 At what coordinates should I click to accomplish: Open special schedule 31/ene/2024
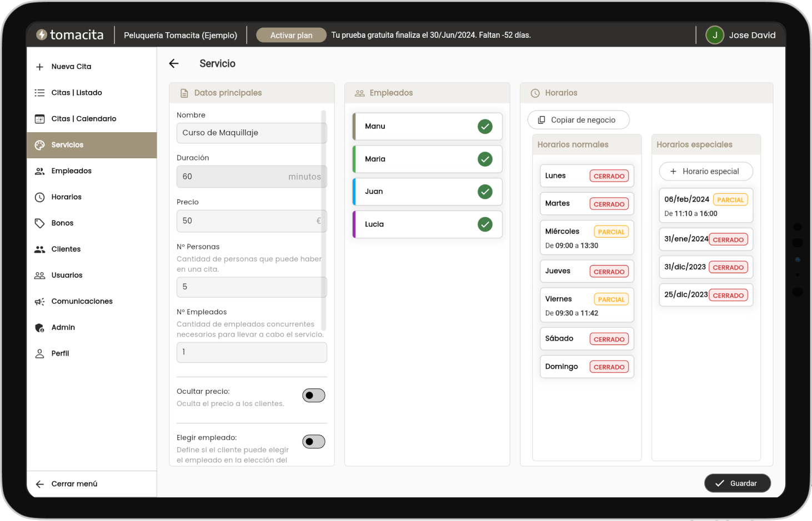pos(706,239)
